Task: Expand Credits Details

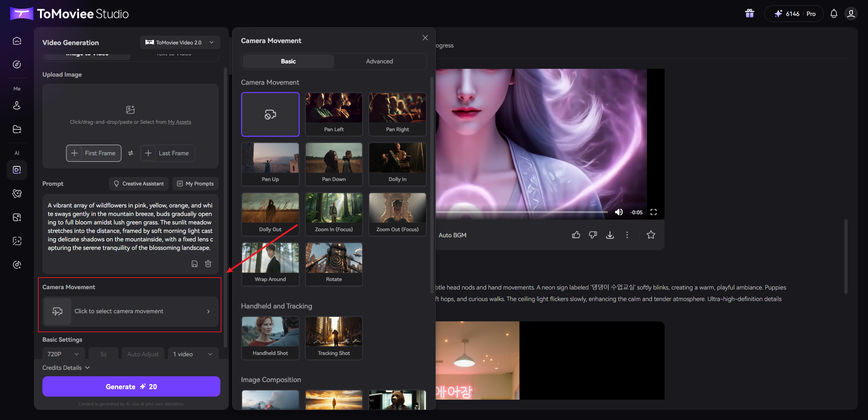Action: tap(66, 368)
